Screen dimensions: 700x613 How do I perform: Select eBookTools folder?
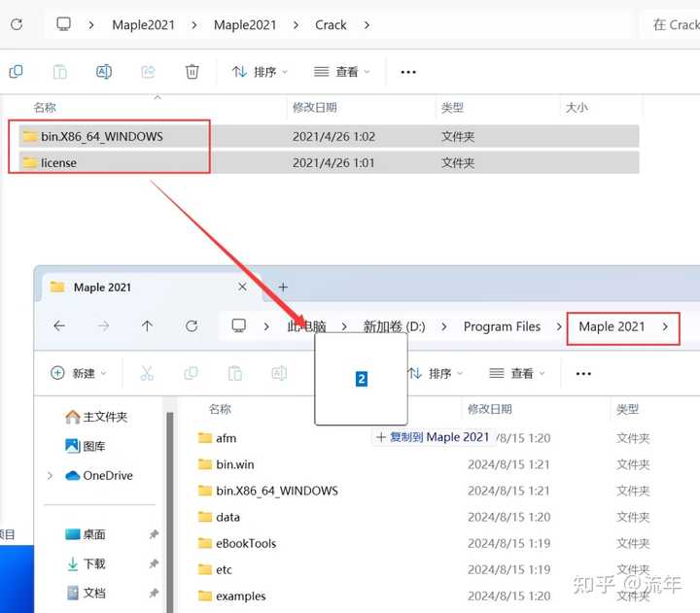(237, 543)
